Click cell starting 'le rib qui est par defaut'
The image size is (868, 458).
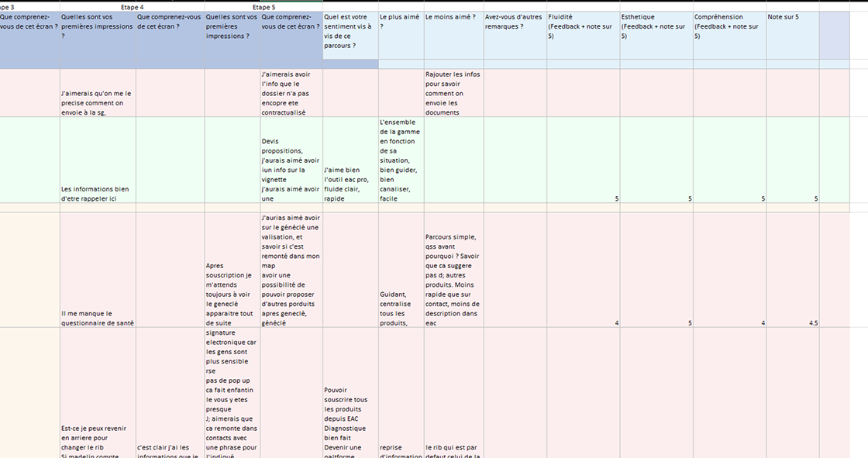454,393
